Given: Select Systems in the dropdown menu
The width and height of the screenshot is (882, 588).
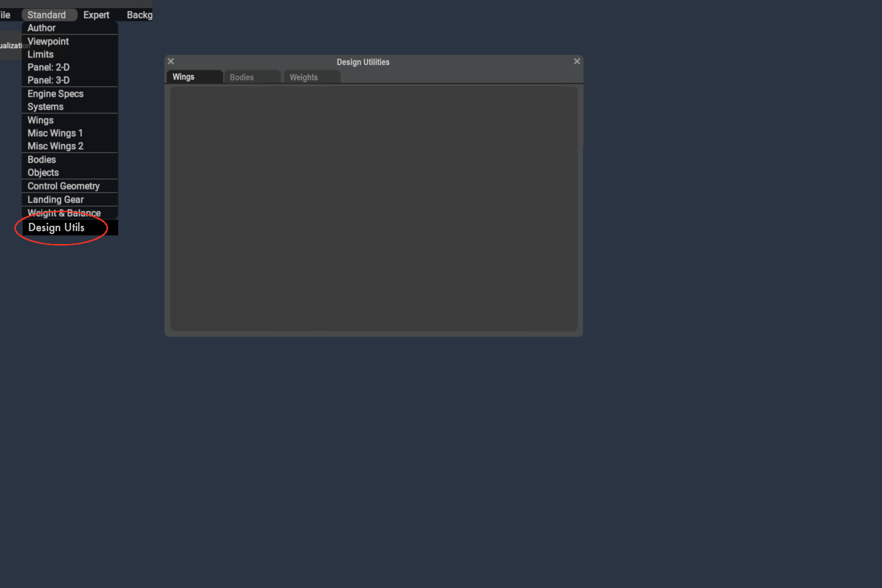Looking at the screenshot, I should click(46, 106).
